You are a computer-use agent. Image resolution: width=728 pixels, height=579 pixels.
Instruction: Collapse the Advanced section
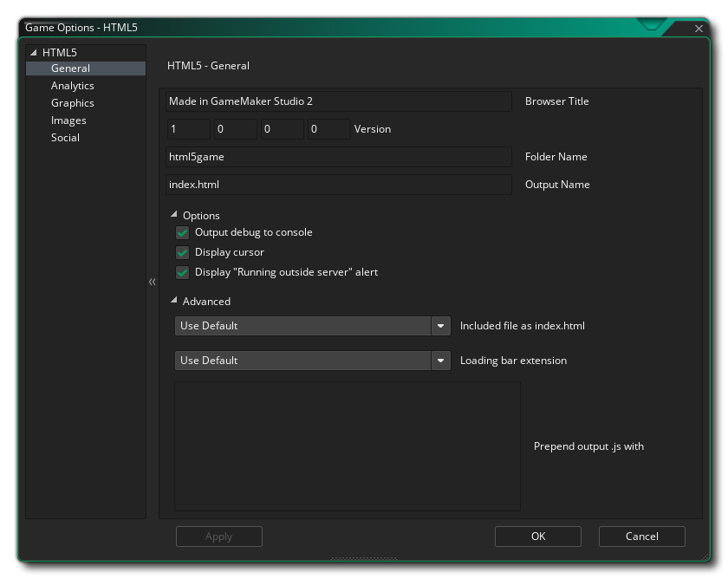pos(174,301)
